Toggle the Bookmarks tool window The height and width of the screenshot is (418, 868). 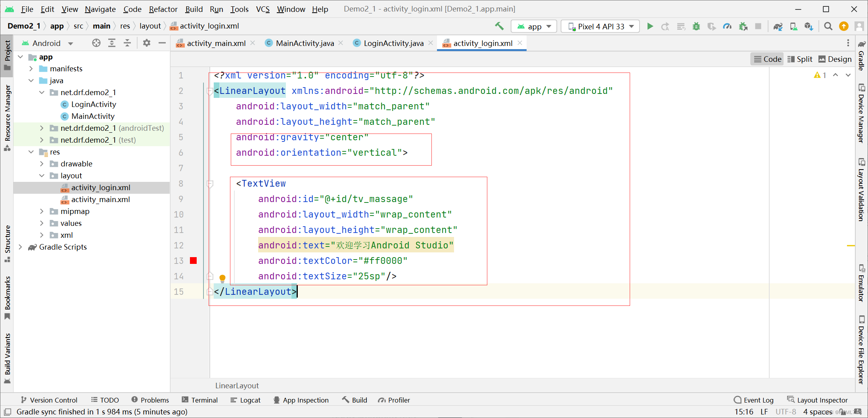(x=7, y=298)
